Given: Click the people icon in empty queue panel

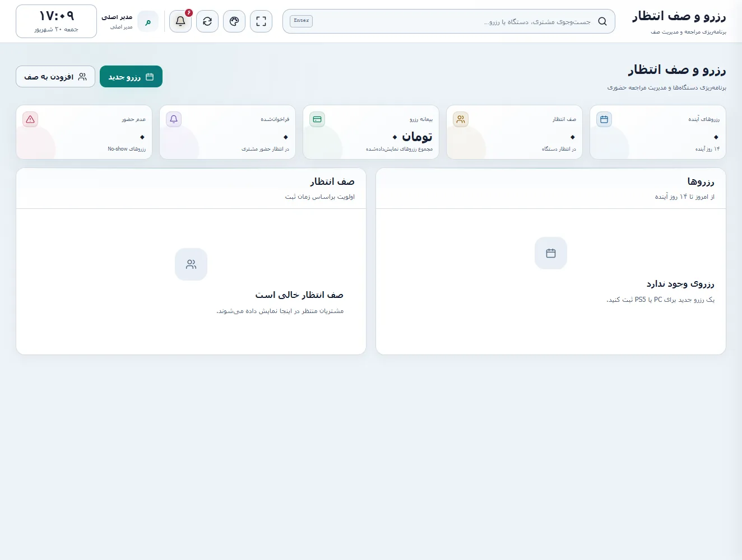Looking at the screenshot, I should coord(191,264).
